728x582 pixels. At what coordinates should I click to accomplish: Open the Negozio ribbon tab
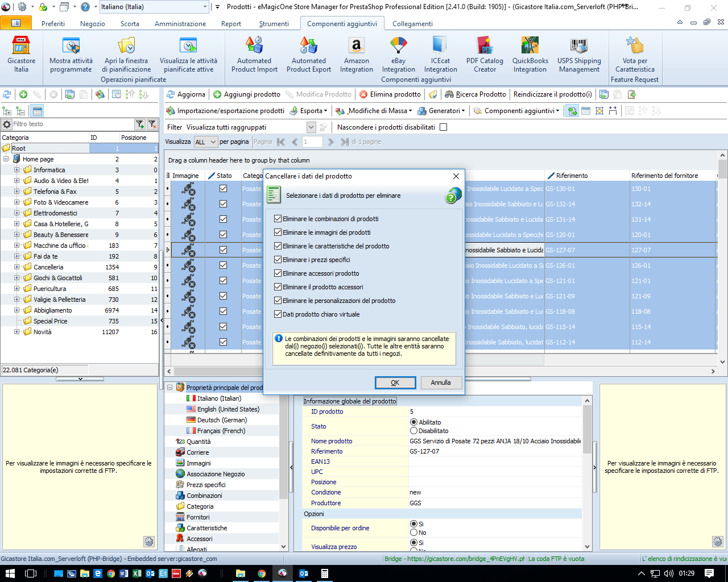pos(93,24)
